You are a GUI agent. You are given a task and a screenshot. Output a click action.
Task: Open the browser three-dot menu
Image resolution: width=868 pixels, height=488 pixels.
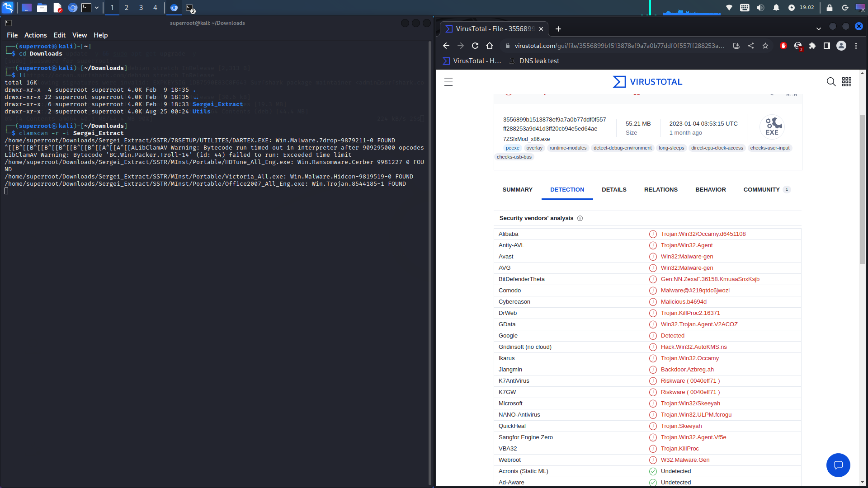(x=856, y=46)
